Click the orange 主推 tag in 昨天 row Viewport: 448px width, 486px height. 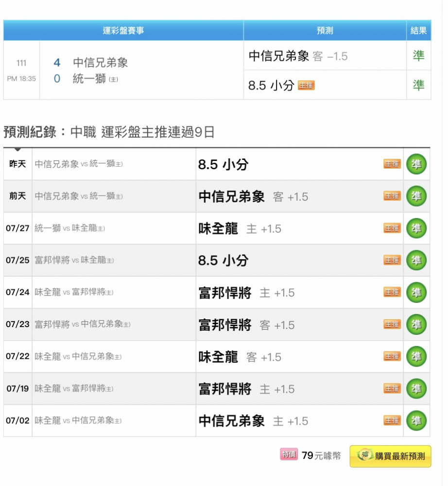[392, 164]
